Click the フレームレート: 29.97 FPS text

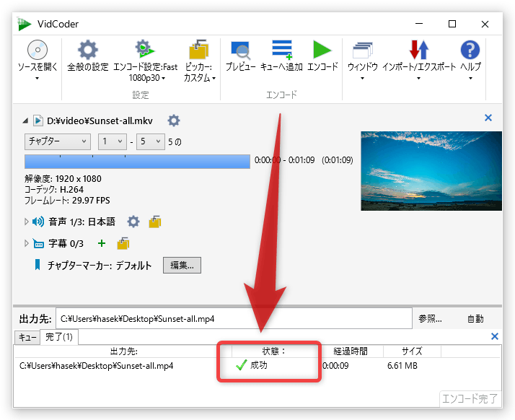67,200
